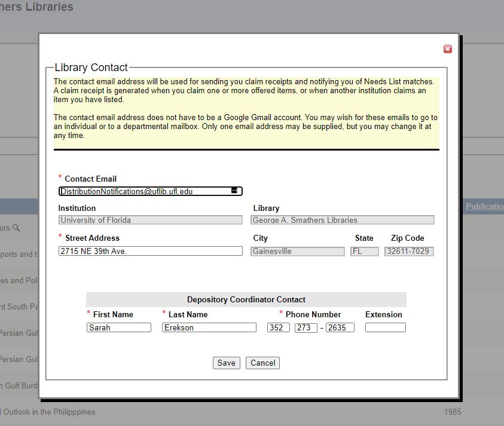Click the Contact Email label
The image size is (504, 426).
(91, 179)
